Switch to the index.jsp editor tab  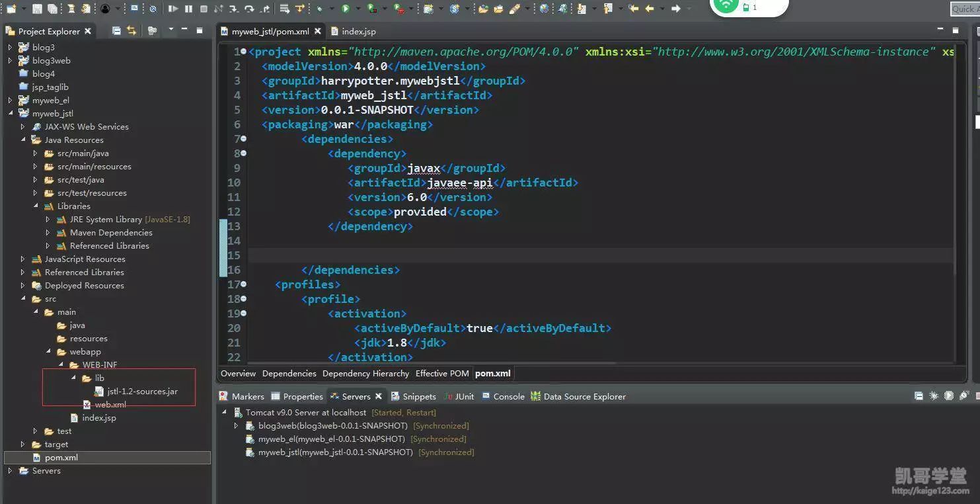click(x=353, y=31)
